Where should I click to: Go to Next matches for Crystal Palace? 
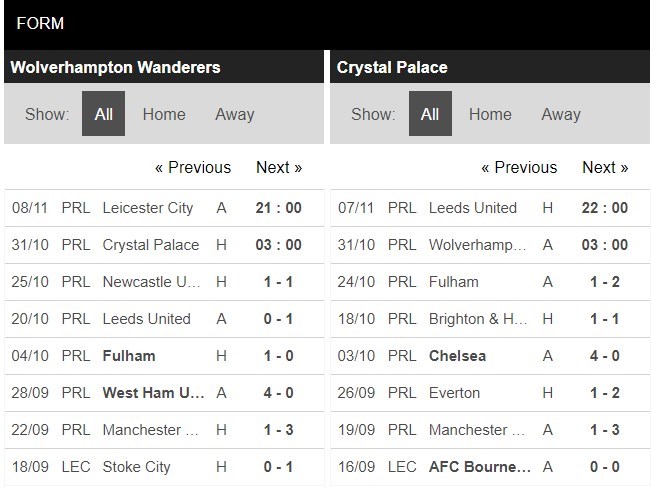[x=605, y=167]
